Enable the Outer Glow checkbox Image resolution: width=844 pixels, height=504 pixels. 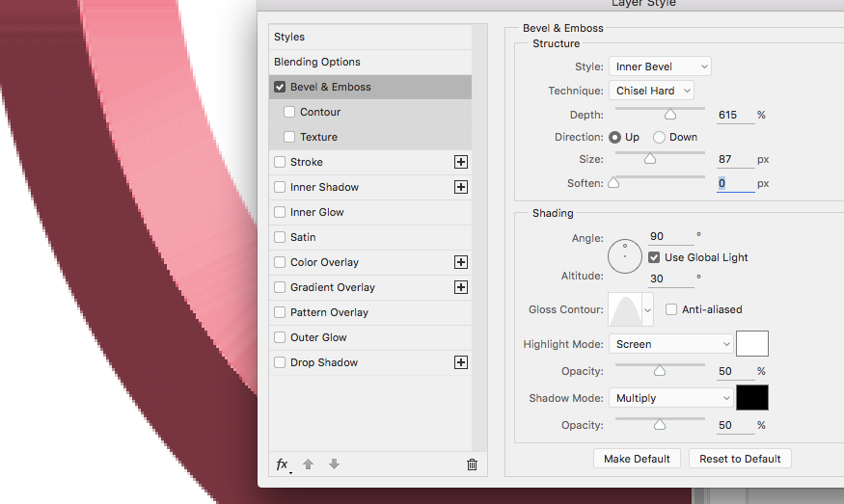tap(280, 337)
